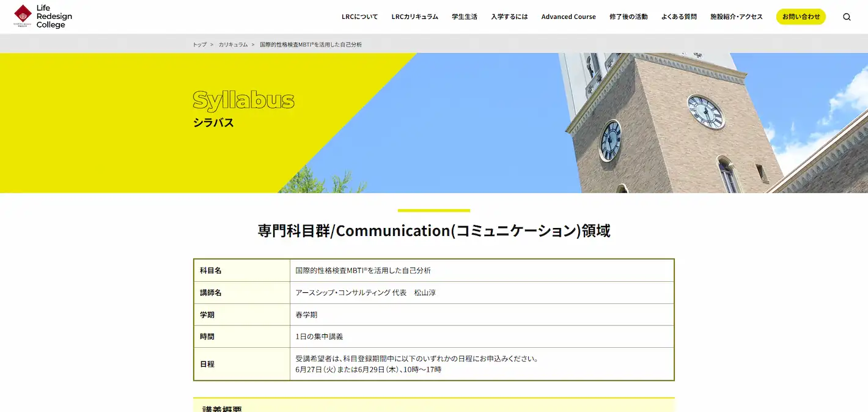Follow the カリキュラム breadcrumb link
The image size is (868, 412).
(233, 45)
